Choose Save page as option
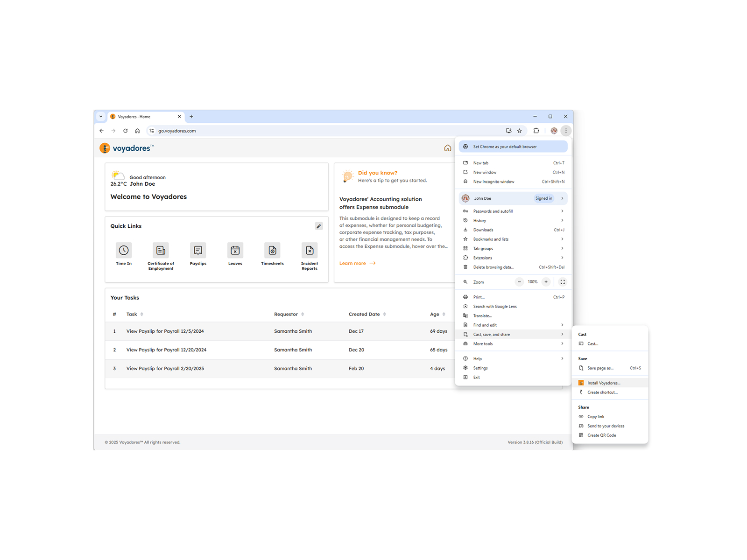Viewport: 747px width, 560px height. coord(610,368)
